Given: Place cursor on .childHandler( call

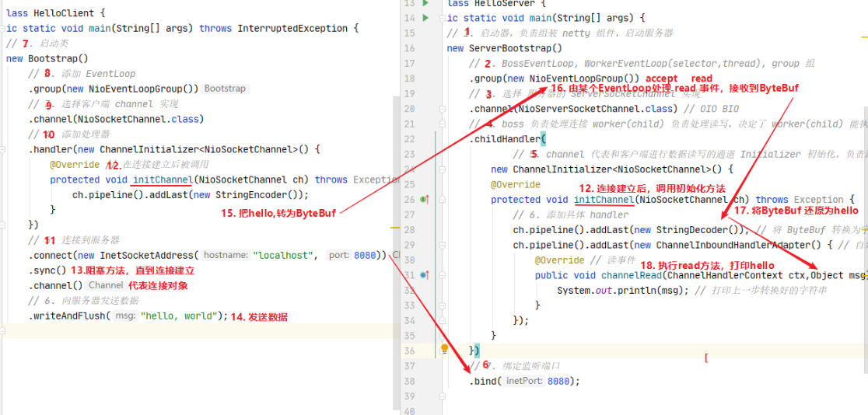Looking at the screenshot, I should (507, 139).
